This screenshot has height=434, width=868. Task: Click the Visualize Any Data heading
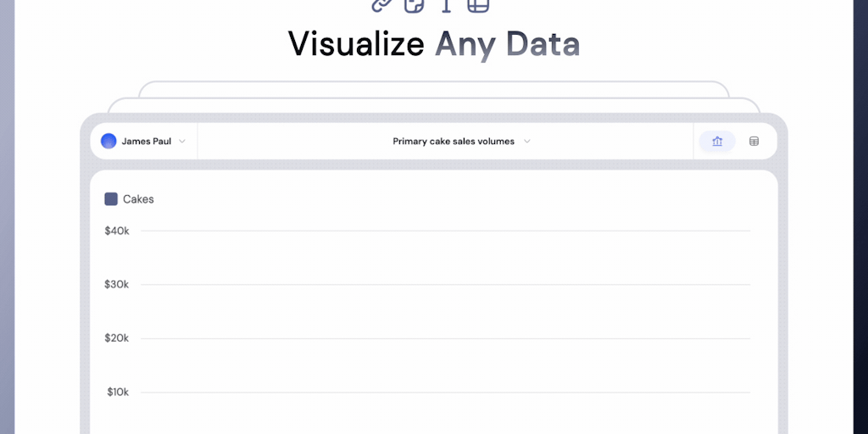coord(434,44)
